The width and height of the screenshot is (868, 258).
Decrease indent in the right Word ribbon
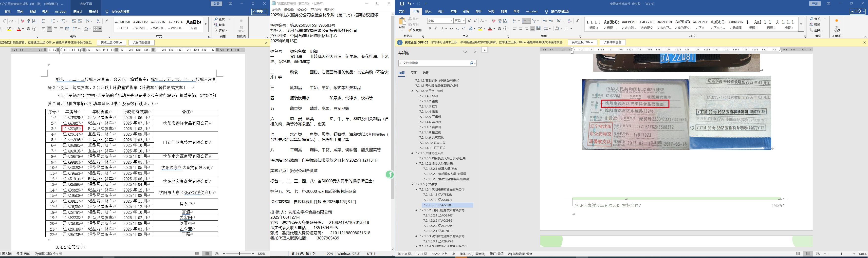click(545, 21)
